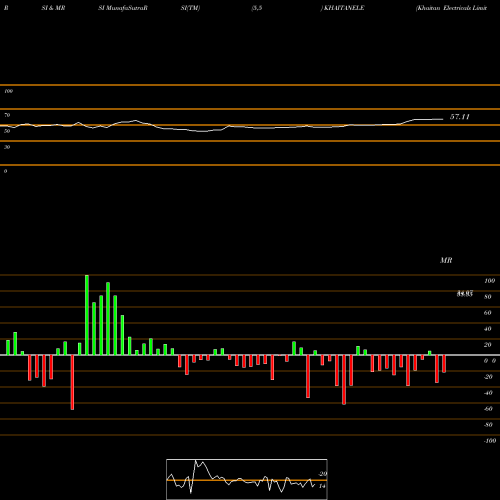
Task: Click the SI MunafaSutraR header text
Action: point(123,8)
